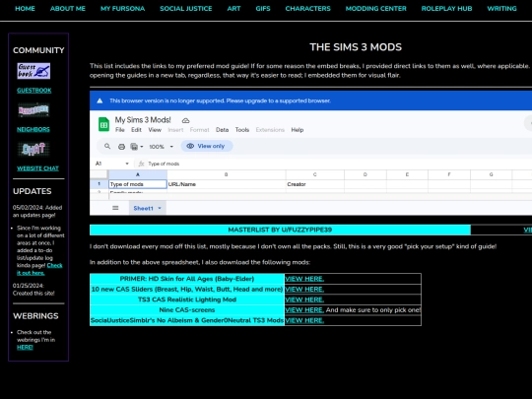Open VIEW HERE for 10 new CAS Sliders
Screen dimensions: 532x399
pos(304,289)
